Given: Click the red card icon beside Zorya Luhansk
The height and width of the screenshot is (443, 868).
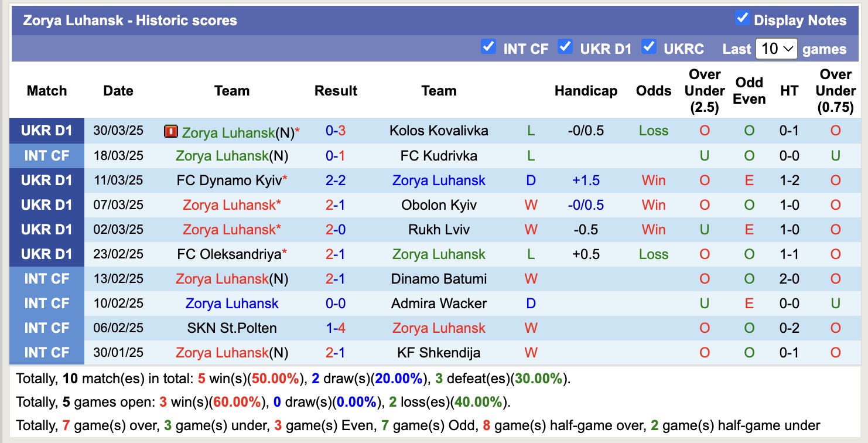Looking at the screenshot, I should click(x=170, y=131).
